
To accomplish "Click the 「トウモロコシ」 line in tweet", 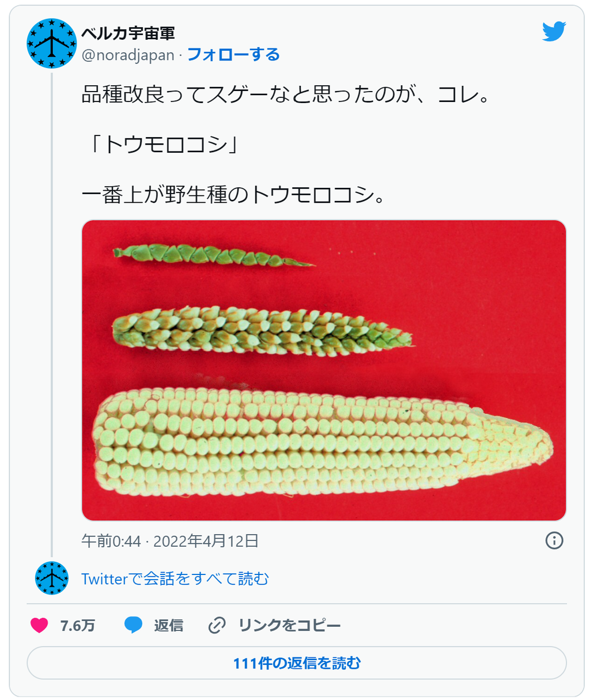I will (163, 145).
